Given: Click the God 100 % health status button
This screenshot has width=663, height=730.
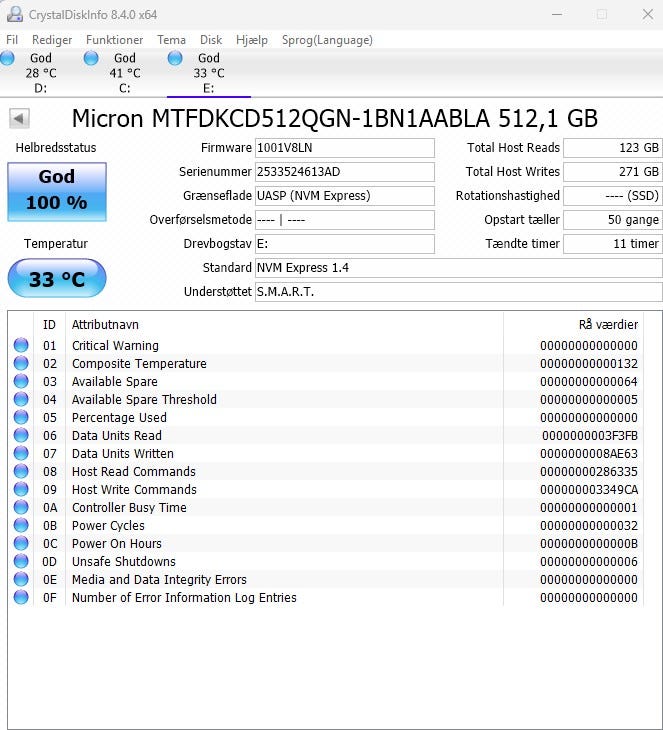Looking at the screenshot, I should [57, 191].
